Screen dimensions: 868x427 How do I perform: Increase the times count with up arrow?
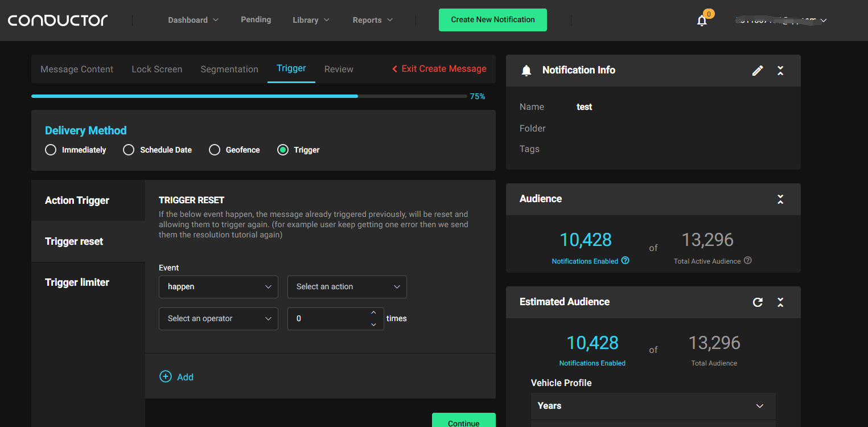coord(373,313)
